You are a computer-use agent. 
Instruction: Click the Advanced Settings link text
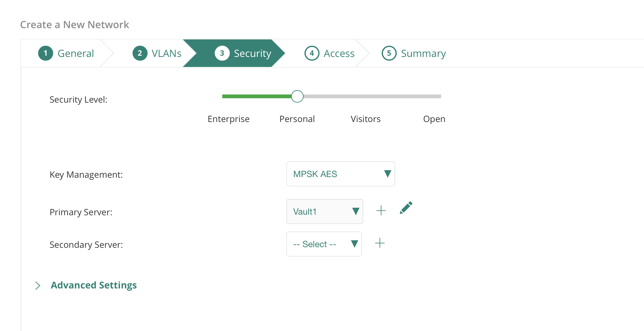(94, 285)
